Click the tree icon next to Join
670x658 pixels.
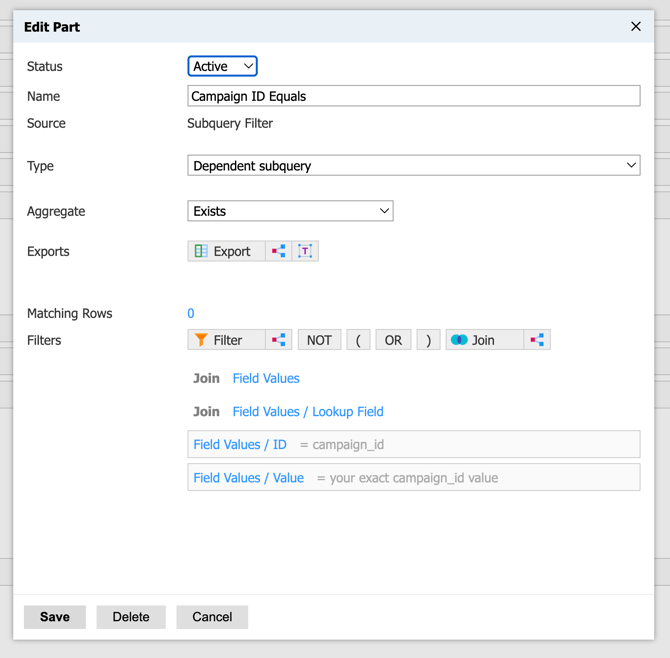pos(537,340)
